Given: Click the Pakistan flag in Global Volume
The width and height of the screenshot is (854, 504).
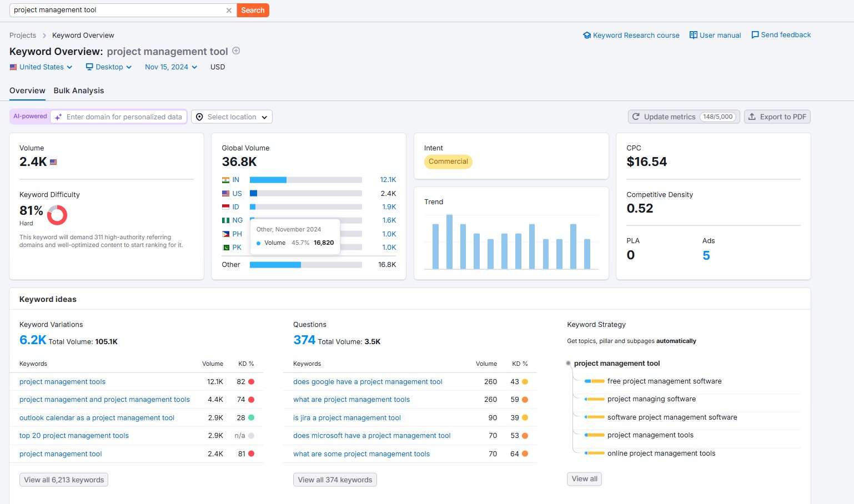Looking at the screenshot, I should [226, 248].
